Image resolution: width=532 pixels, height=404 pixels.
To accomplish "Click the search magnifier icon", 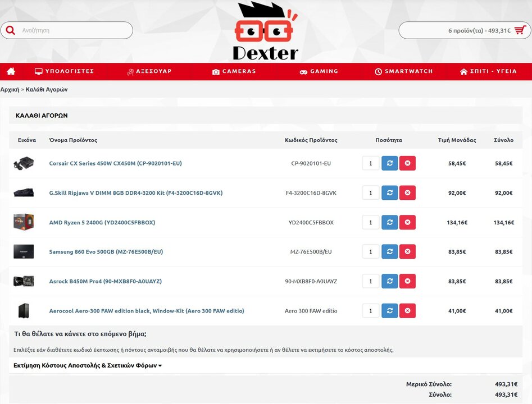I will [11, 30].
